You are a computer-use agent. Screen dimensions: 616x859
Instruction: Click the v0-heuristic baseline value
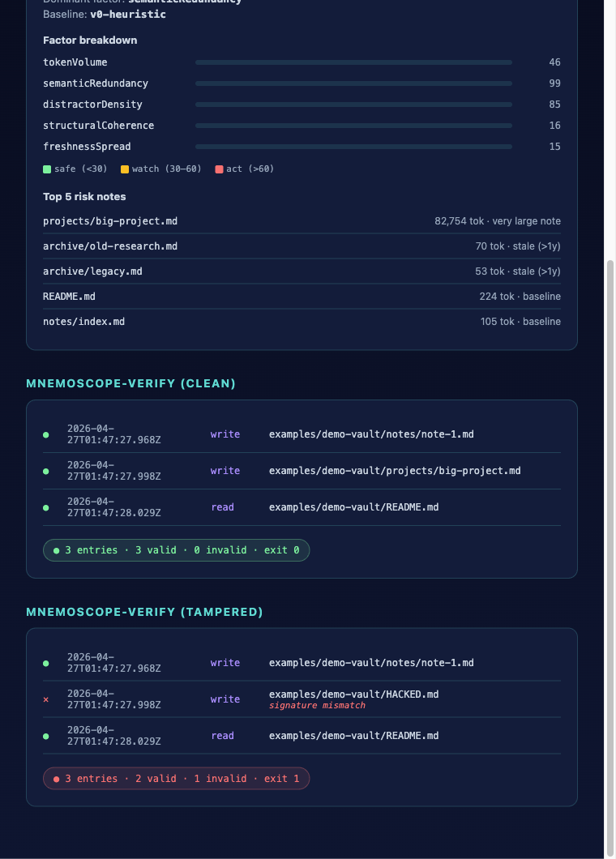coord(128,15)
